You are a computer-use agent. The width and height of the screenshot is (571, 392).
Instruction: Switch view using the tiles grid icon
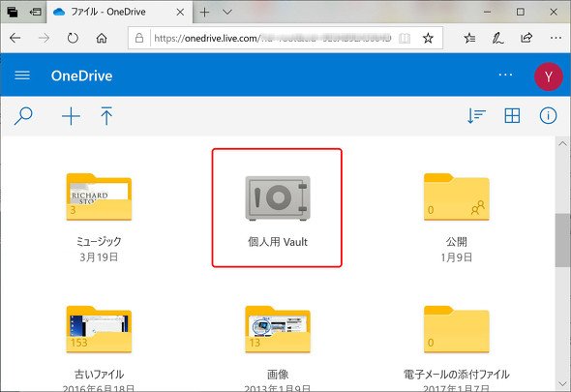click(x=512, y=116)
